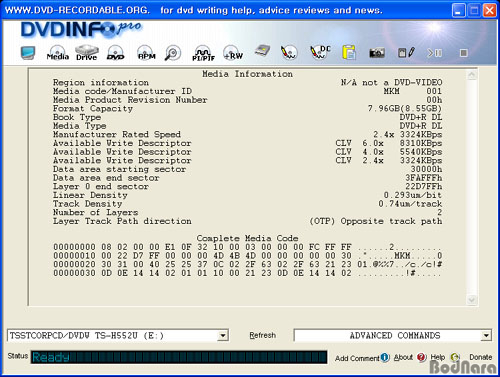
Task: Click the Help link
Action: click(438, 357)
